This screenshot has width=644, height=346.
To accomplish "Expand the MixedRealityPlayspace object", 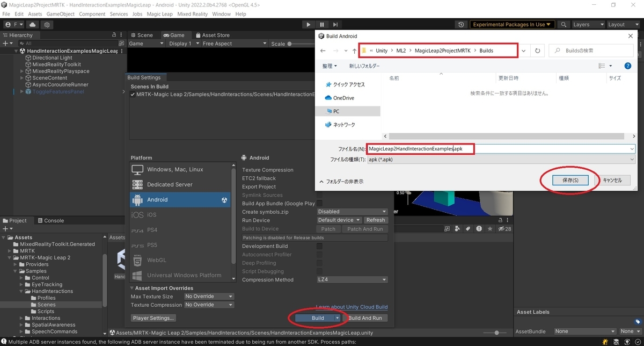I will point(22,71).
